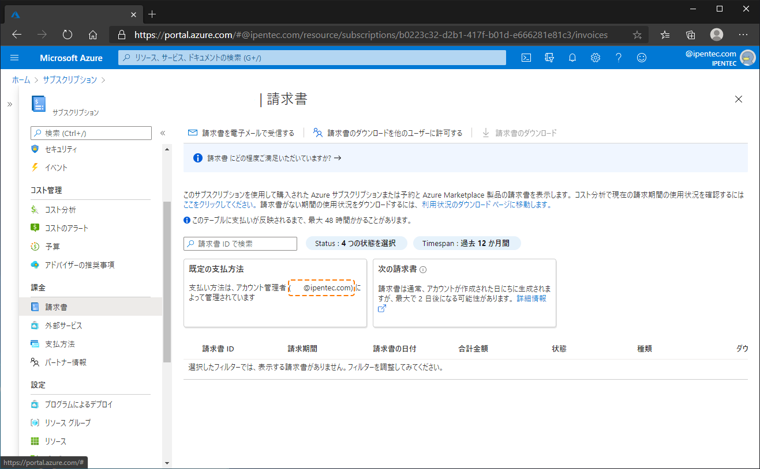Click the Microsoft Azure logo text

[x=71, y=58]
